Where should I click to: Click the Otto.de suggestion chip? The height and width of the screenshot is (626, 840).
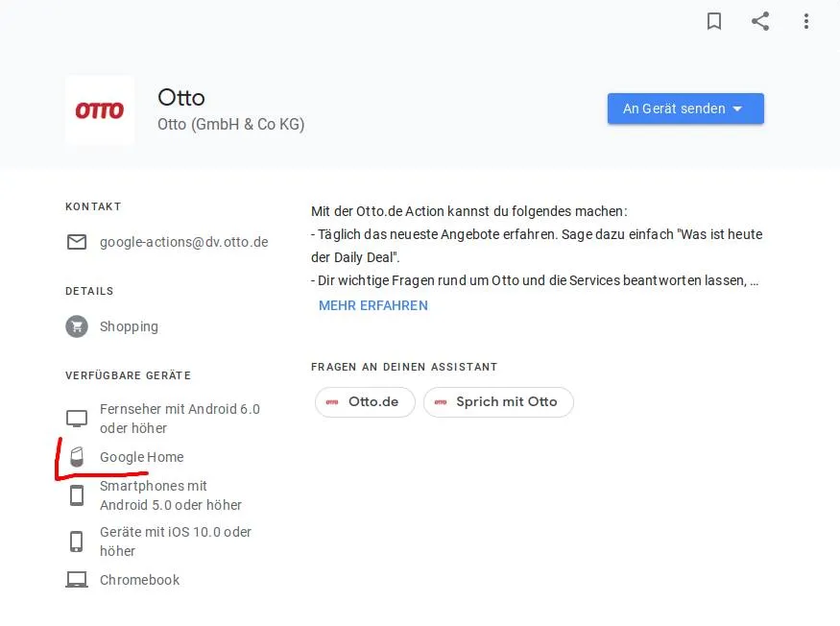pyautogui.click(x=365, y=402)
